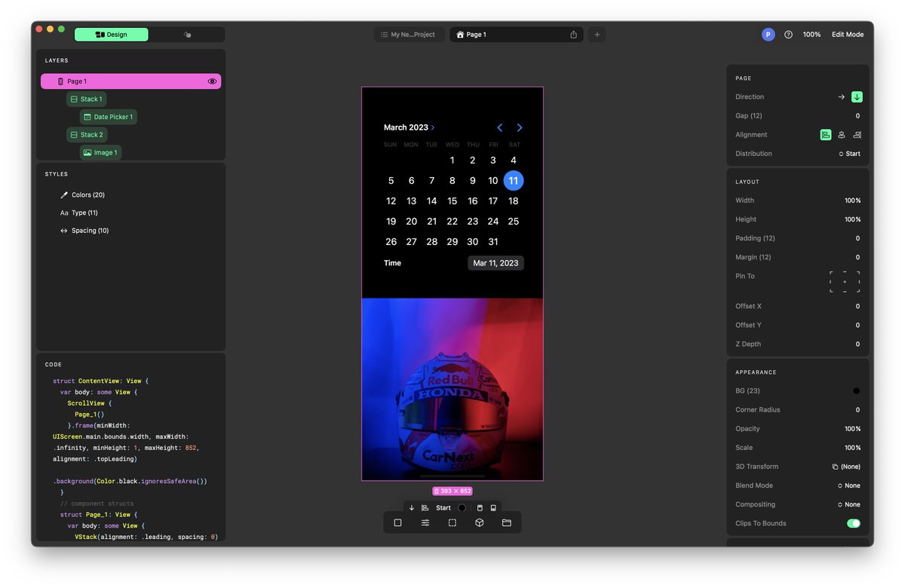Edit the Height 100% value
The width and height of the screenshot is (905, 588).
click(x=852, y=219)
